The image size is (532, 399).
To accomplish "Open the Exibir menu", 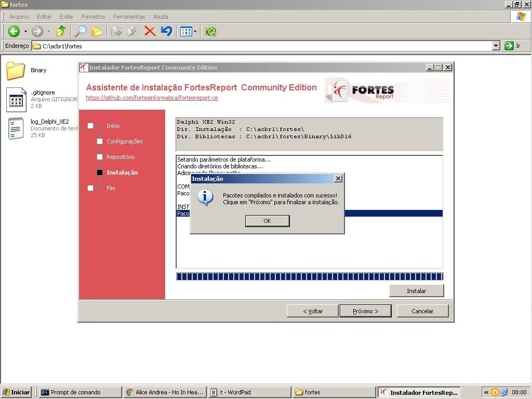I will (x=66, y=17).
